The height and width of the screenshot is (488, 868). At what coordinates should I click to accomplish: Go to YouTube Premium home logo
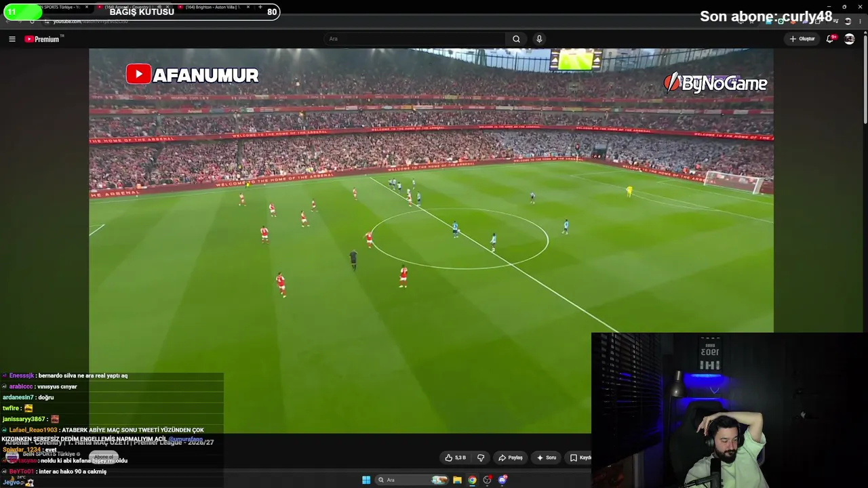(x=43, y=39)
